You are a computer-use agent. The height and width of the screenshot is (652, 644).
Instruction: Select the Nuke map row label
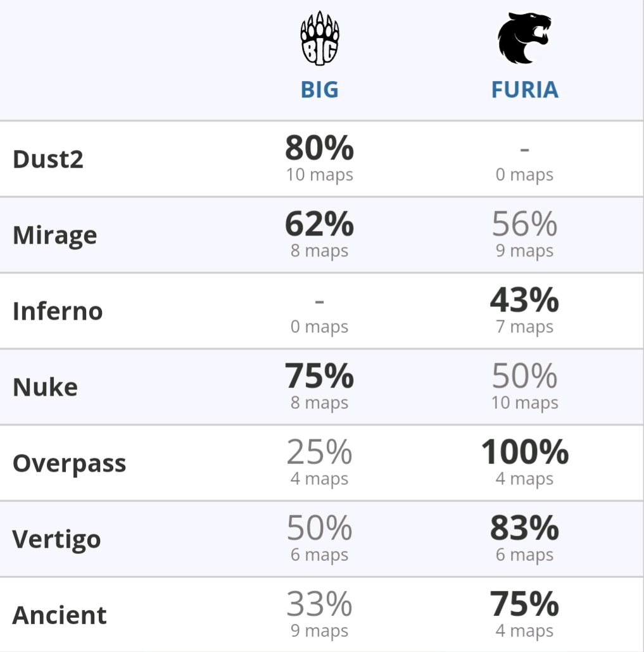[x=46, y=387]
